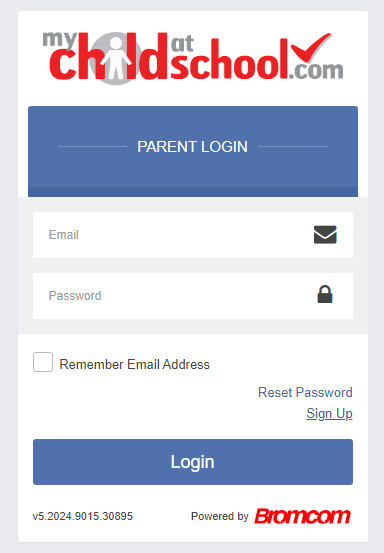Focus the Email input field
Screen dimensions: 384x553
click(193, 235)
